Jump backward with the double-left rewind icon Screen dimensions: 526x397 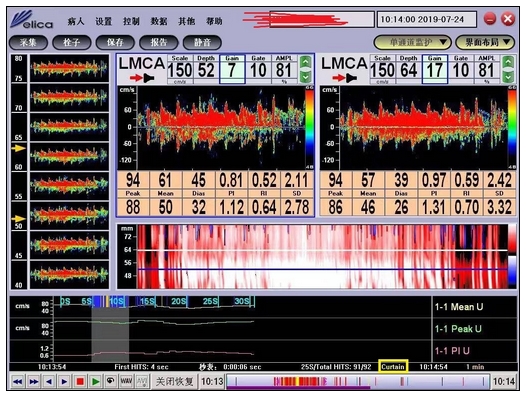coord(18,382)
